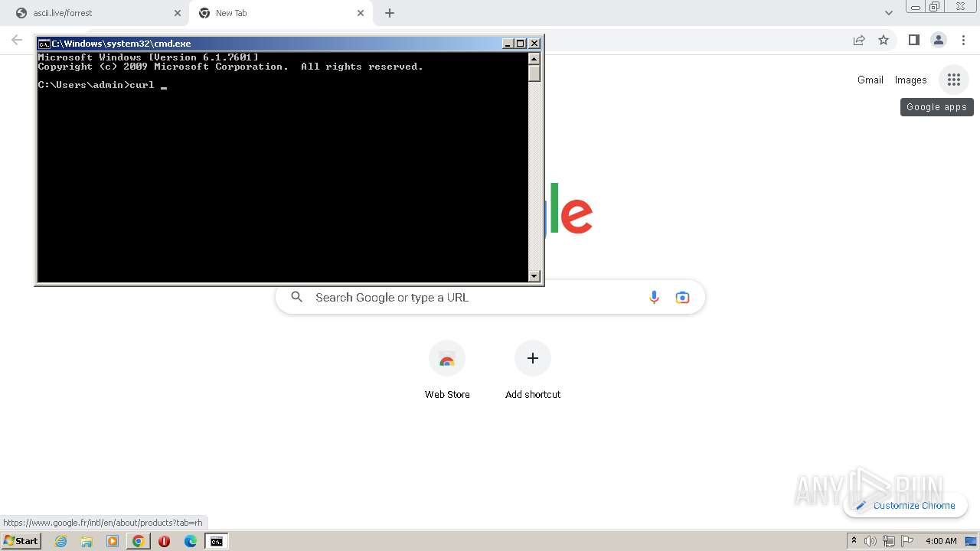Viewport: 980px width, 551px height.
Task: Open Microsoft Edge from the taskbar
Action: (x=191, y=541)
